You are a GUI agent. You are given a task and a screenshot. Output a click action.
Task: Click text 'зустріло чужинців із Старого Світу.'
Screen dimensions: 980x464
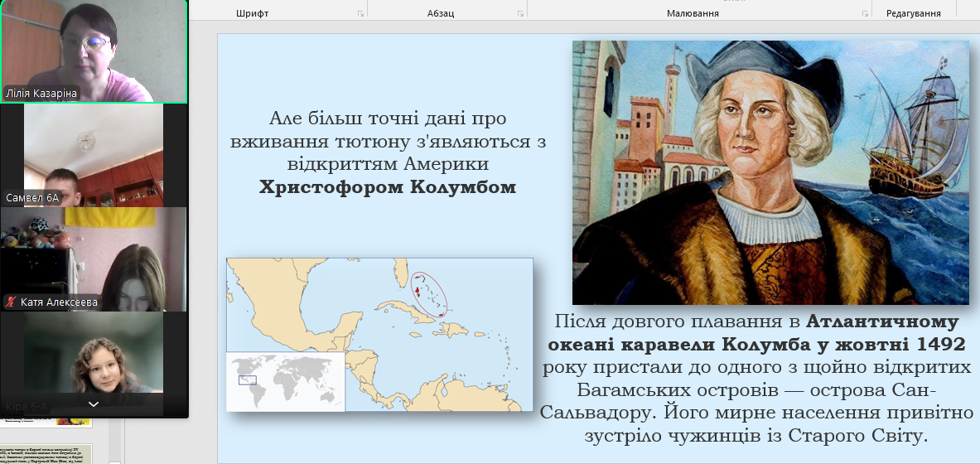[x=757, y=436]
